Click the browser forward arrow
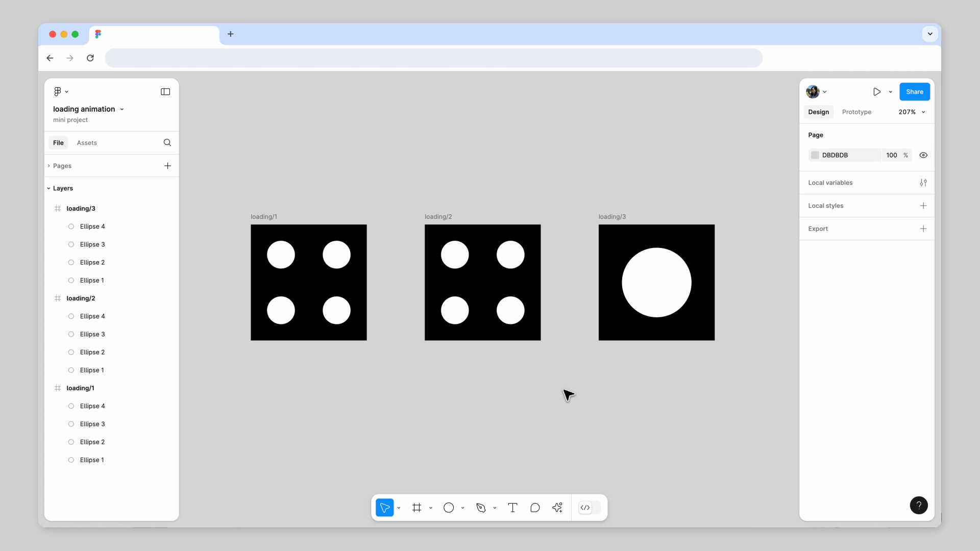The height and width of the screenshot is (551, 980). [x=70, y=58]
